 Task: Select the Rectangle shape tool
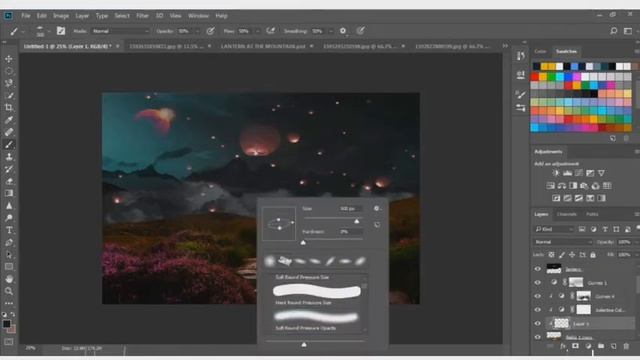pos(9,267)
